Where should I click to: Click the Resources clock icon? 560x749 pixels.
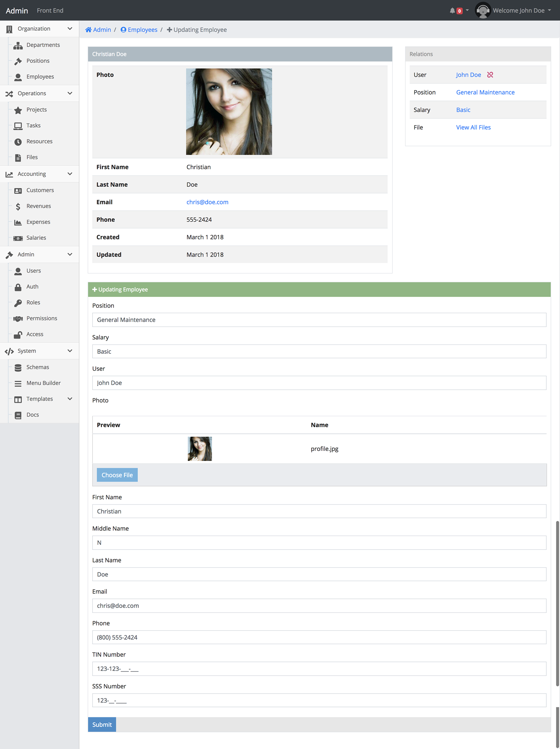point(18,142)
